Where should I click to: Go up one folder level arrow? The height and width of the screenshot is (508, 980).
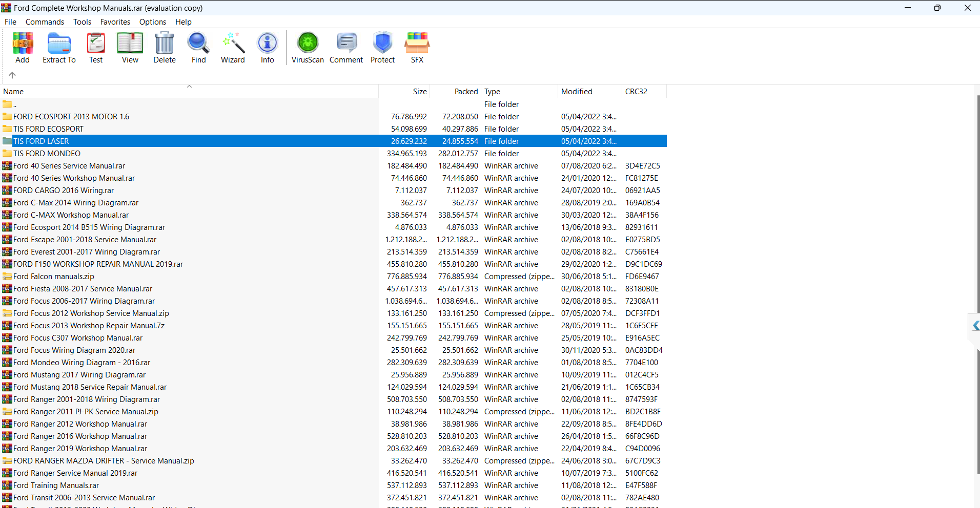coord(12,75)
